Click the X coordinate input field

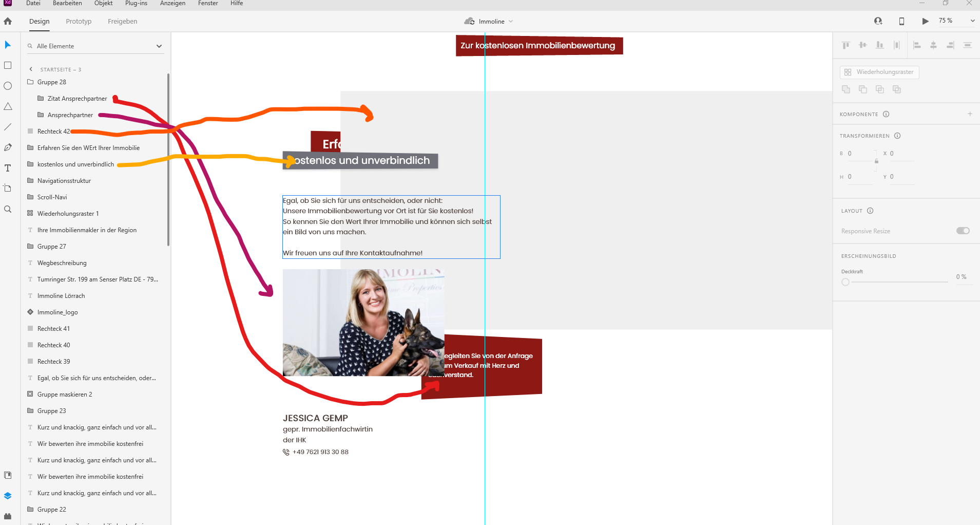click(902, 153)
